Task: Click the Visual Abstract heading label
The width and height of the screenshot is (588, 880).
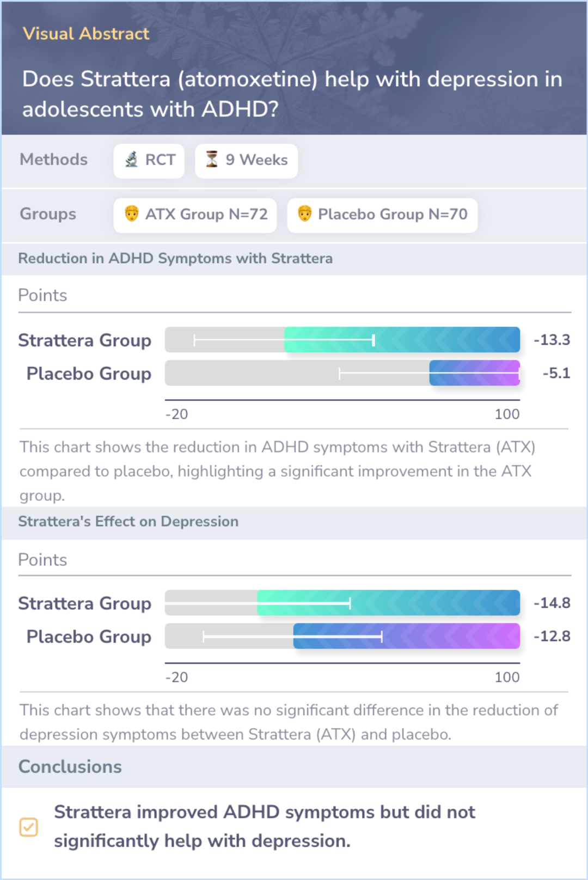Action: pyautogui.click(x=86, y=34)
